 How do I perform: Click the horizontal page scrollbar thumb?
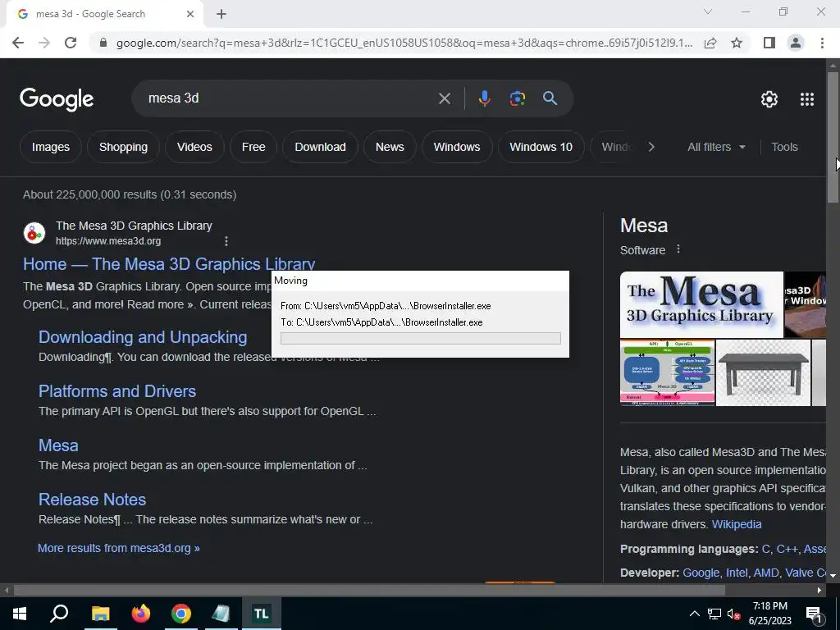369,591
